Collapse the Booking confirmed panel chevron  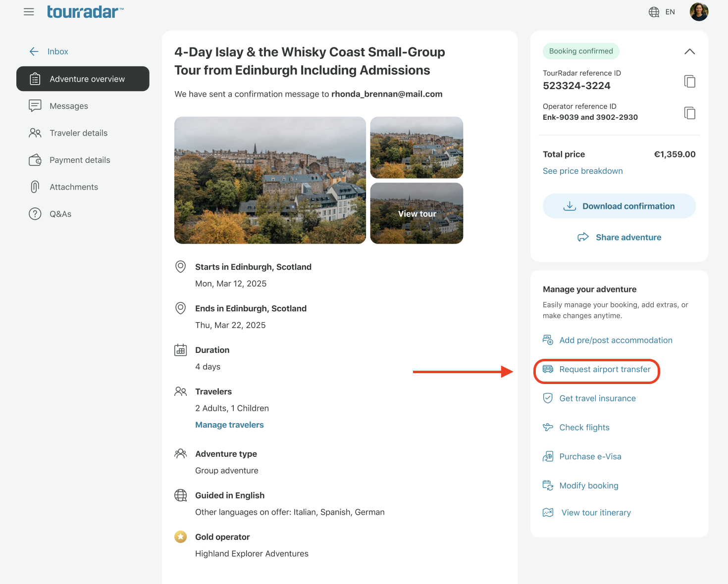pyautogui.click(x=689, y=51)
